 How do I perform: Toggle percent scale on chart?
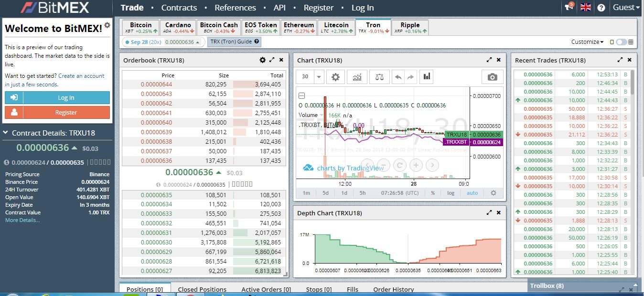pos(433,193)
